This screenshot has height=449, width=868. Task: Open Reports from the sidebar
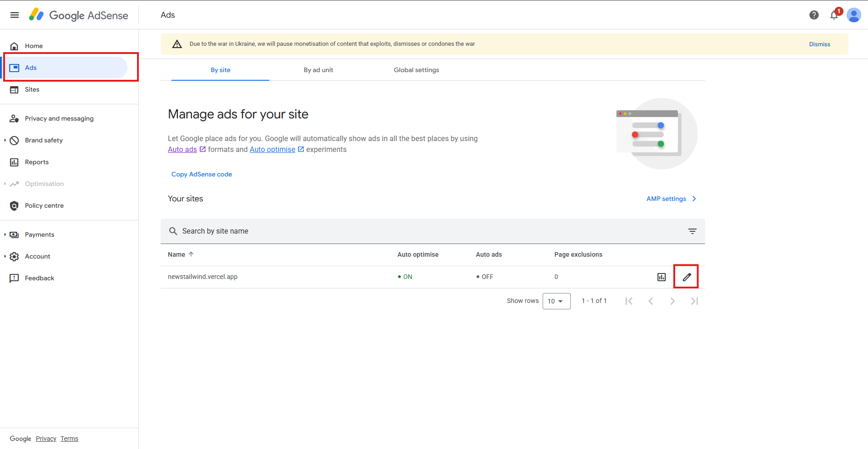pos(37,162)
